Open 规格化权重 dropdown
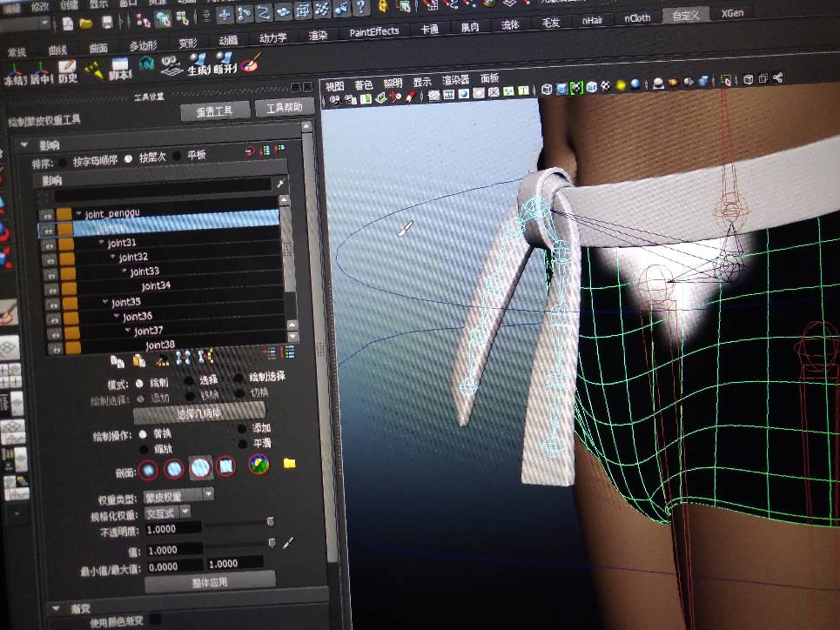840x630 pixels. [168, 513]
